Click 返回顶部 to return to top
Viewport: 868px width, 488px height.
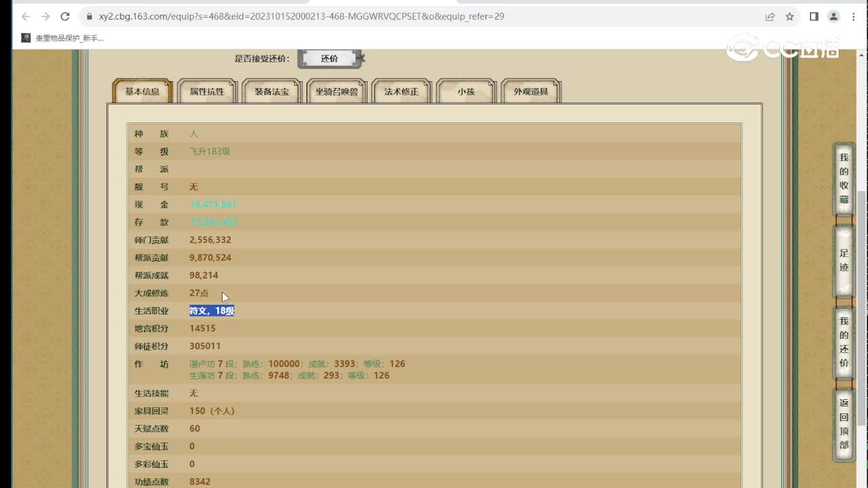(844, 424)
